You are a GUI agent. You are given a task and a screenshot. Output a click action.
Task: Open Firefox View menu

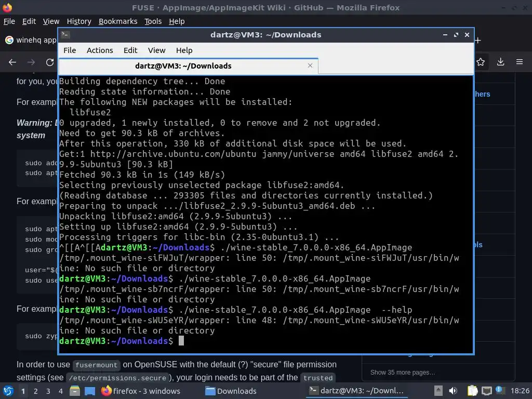click(51, 21)
